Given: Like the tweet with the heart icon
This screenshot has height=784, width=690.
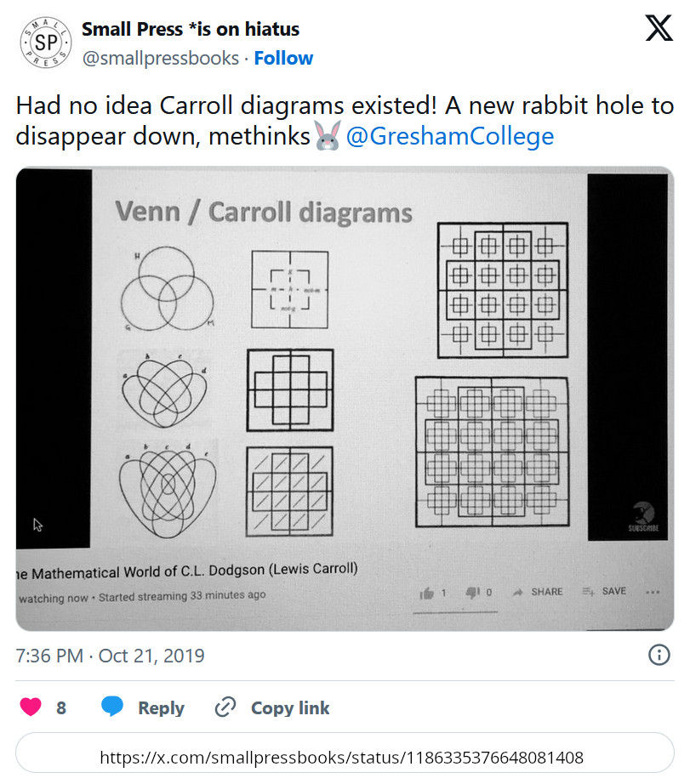Looking at the screenshot, I should (x=31, y=707).
